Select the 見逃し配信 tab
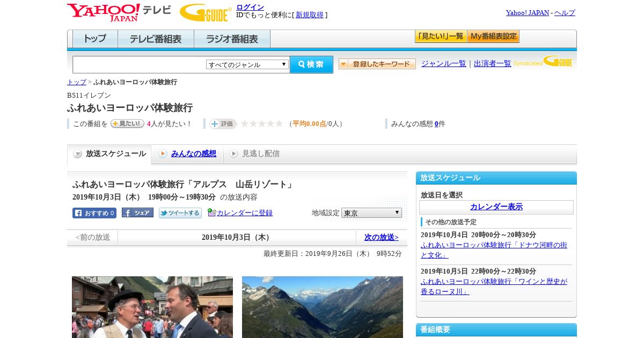The height and width of the screenshot is (338, 644). (x=261, y=154)
